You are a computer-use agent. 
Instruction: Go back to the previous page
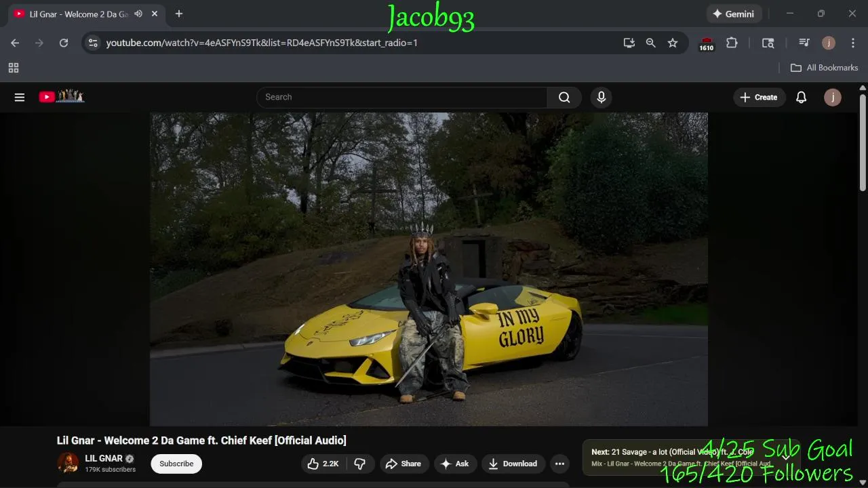[15, 43]
